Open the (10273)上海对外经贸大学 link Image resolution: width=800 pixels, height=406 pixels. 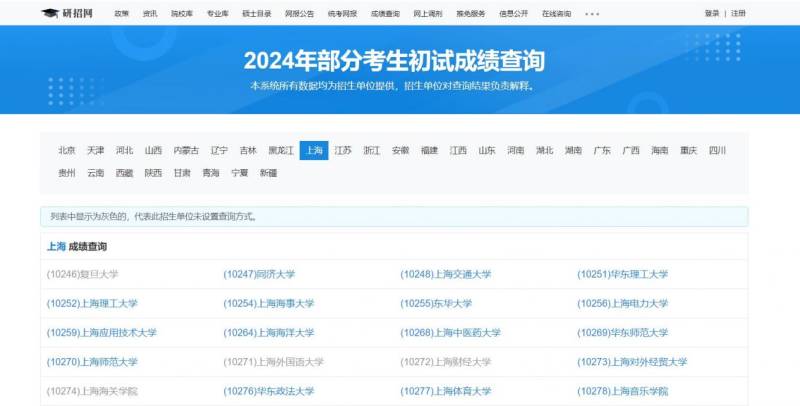(632, 362)
